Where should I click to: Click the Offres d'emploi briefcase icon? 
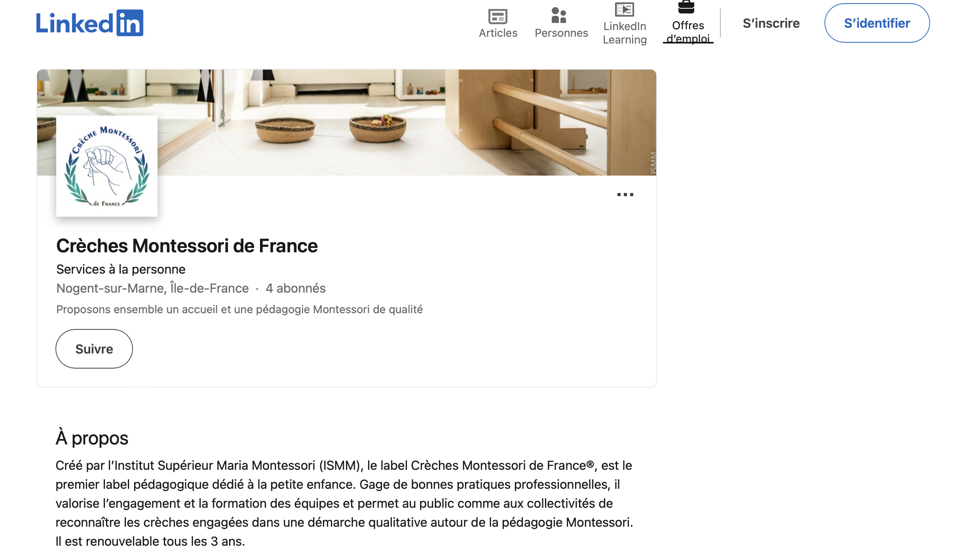(x=686, y=7)
